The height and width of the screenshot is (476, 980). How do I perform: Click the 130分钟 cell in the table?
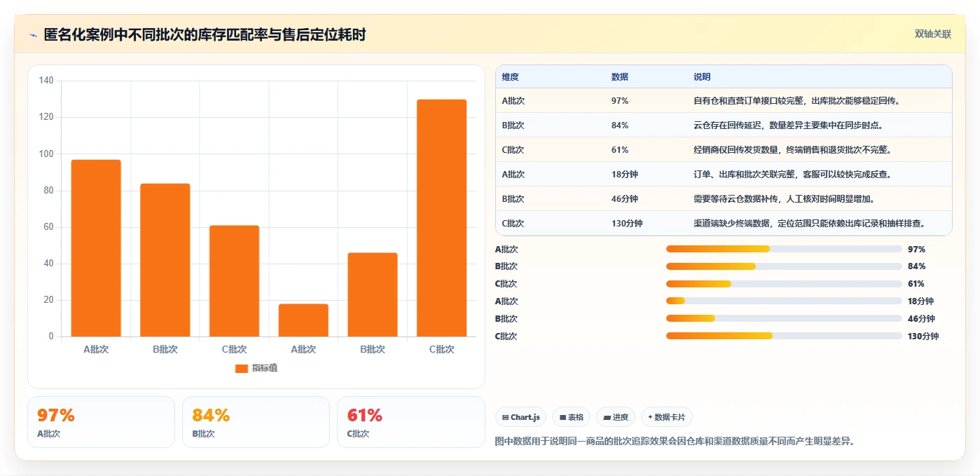(627, 224)
